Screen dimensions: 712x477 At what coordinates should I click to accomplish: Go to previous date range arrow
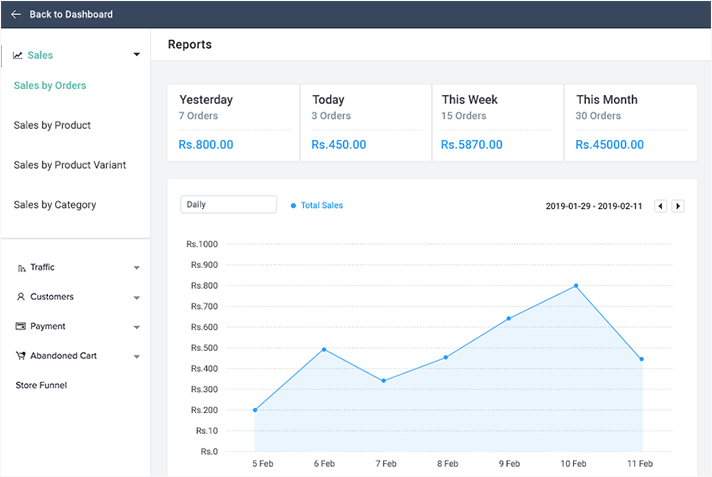point(660,206)
